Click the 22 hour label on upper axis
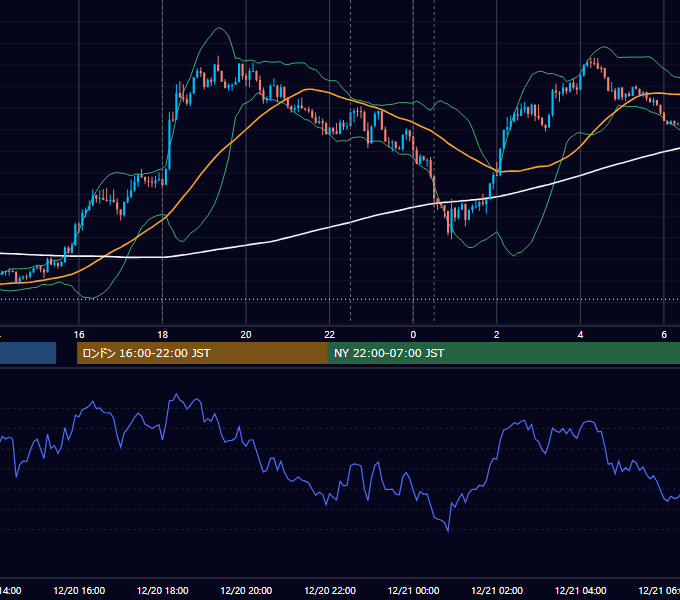Screen dimensions: 680x600 point(330,335)
